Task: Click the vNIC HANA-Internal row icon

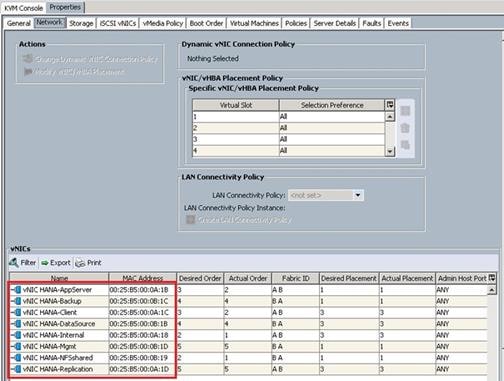Action: [17, 335]
